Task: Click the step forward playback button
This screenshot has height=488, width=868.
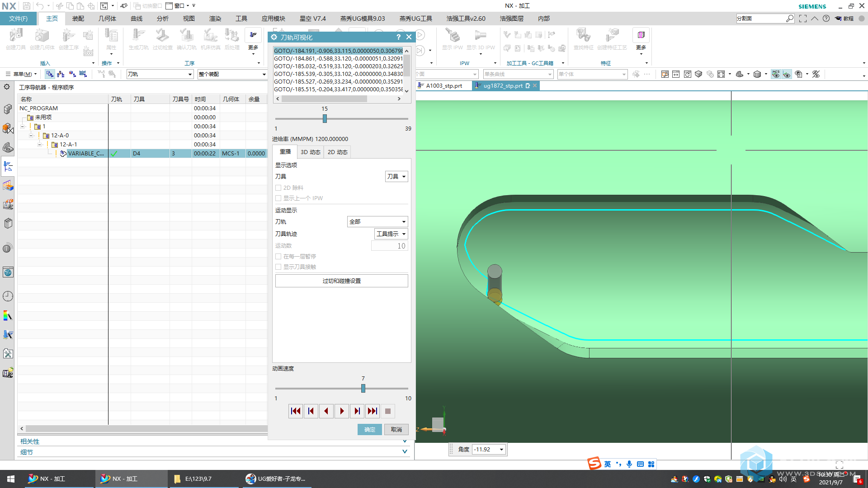Action: click(357, 411)
